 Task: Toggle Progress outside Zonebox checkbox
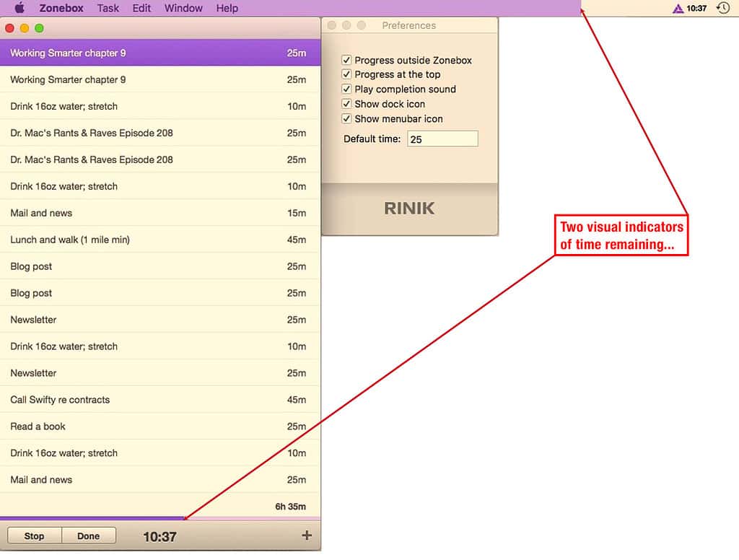point(346,60)
